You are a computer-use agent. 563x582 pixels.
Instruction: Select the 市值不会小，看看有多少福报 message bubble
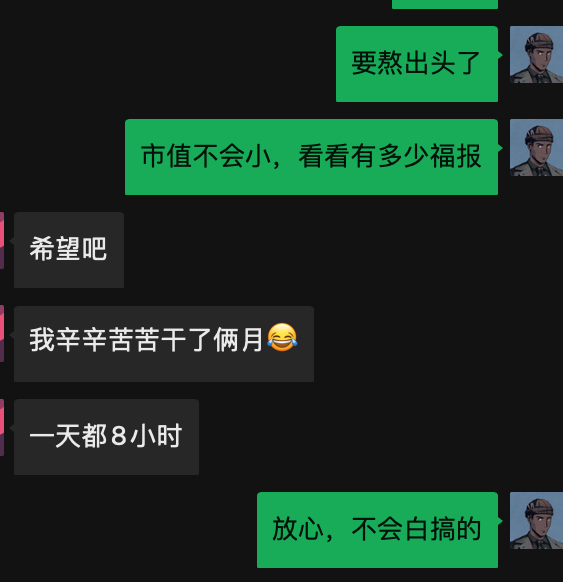pos(311,157)
